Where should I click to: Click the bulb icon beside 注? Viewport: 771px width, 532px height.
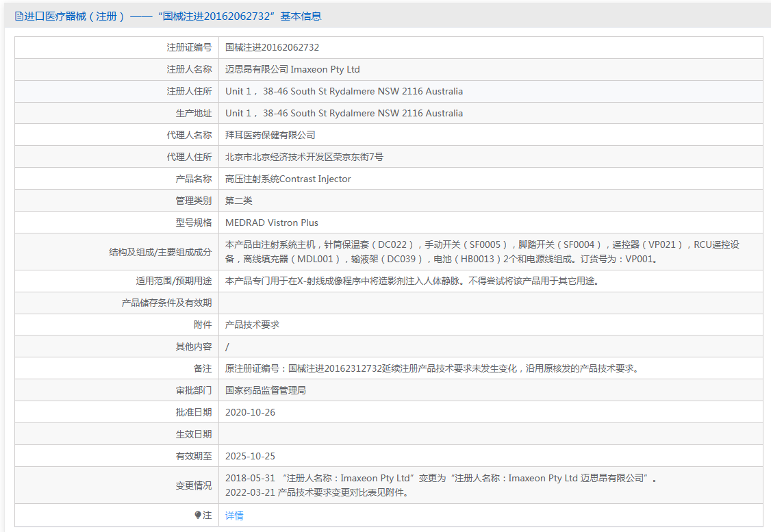point(198,515)
